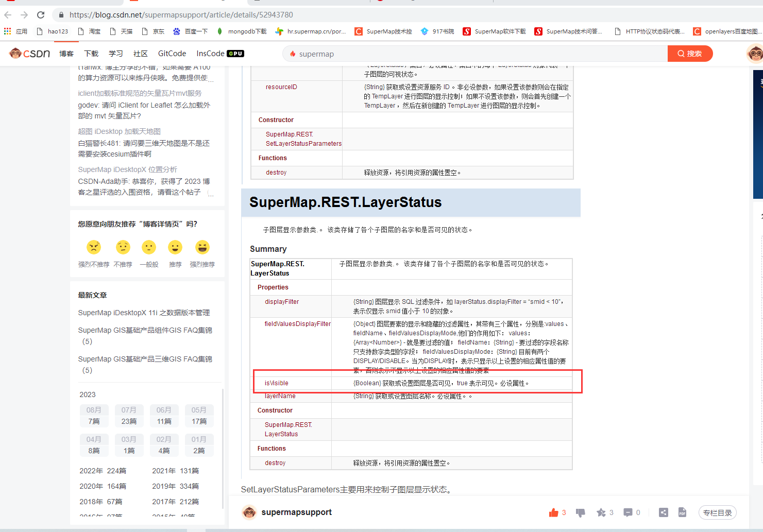Open the 专栏目录 column directory button

(717, 513)
